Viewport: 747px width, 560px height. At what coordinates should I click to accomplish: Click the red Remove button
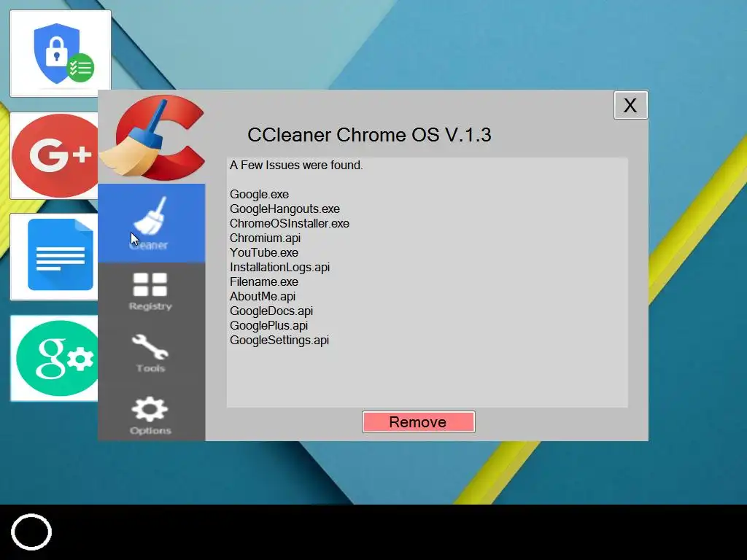click(418, 422)
